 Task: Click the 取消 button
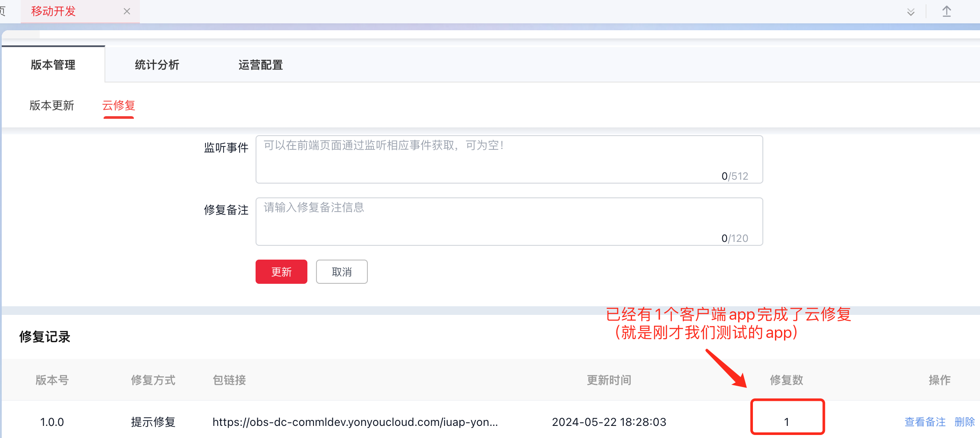point(341,272)
